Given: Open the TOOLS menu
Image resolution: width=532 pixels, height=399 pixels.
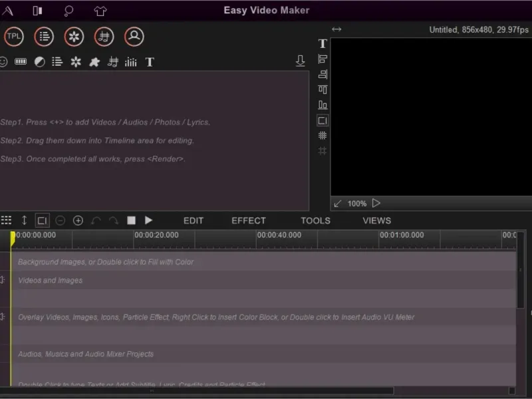Looking at the screenshot, I should [x=315, y=221].
